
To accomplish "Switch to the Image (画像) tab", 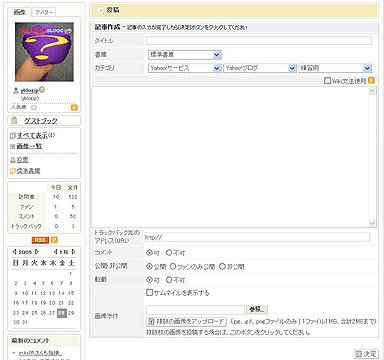I will click(x=19, y=12).
